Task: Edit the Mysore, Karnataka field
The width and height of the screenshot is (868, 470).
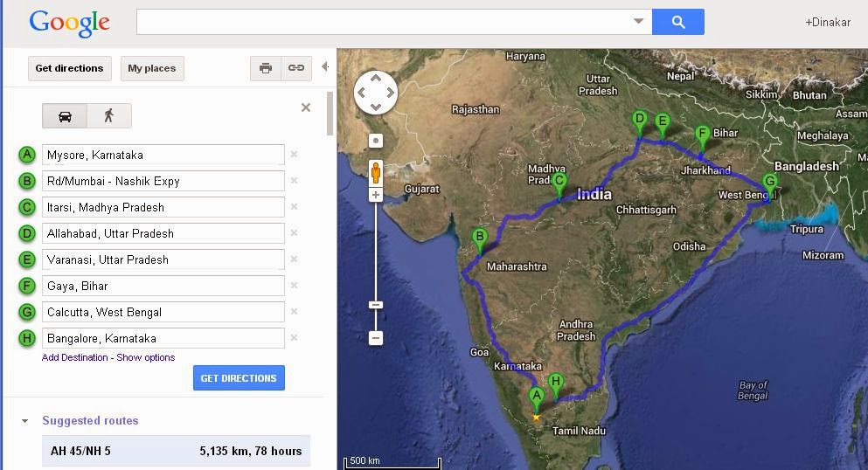Action: click(x=163, y=155)
